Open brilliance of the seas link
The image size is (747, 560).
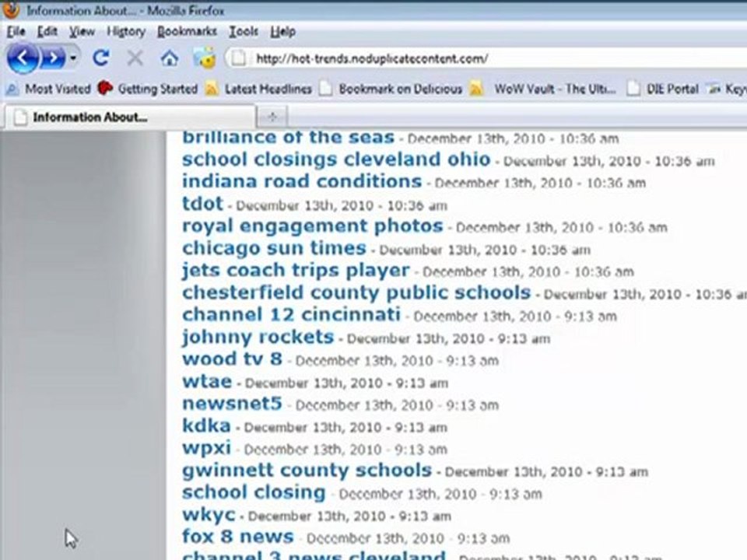288,137
